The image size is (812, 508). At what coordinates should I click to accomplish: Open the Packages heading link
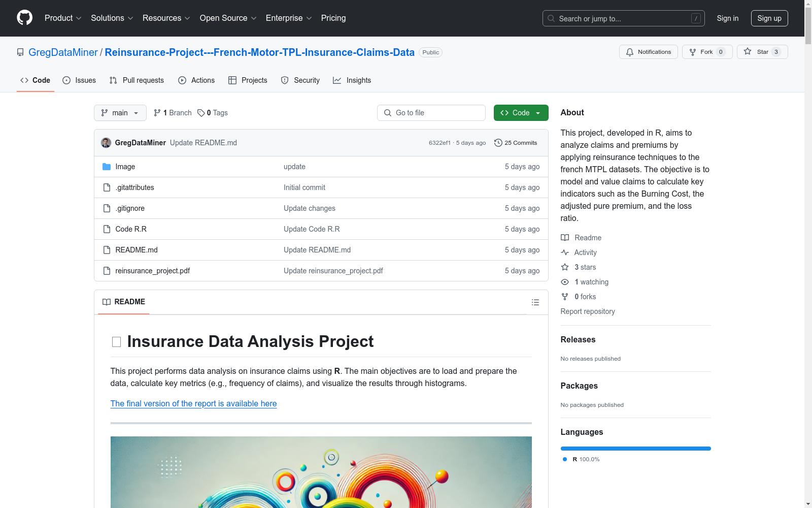[x=579, y=386]
